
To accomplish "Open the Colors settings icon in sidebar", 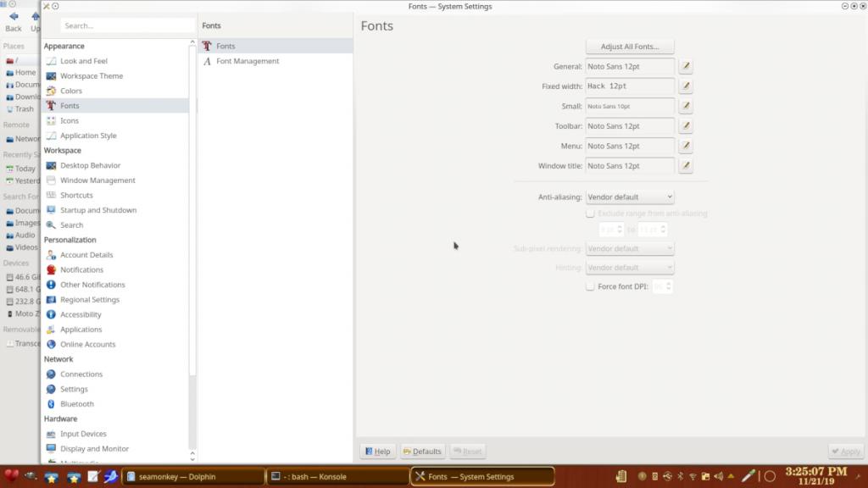I will click(51, 91).
